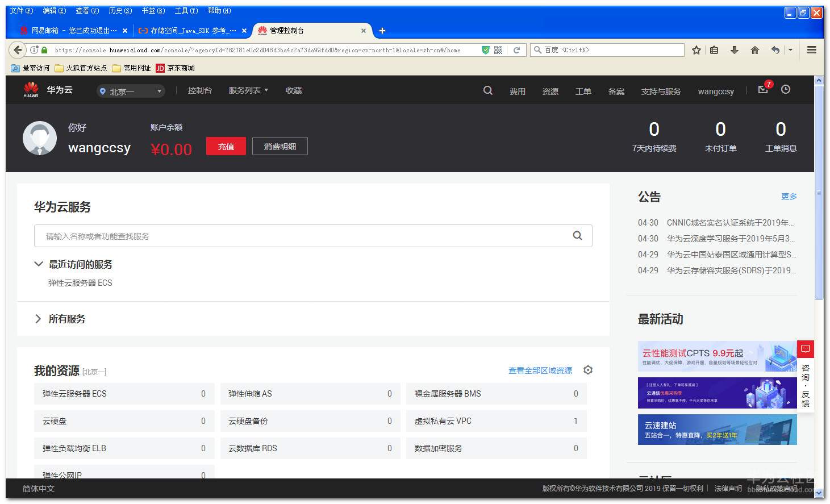Open the 书签 menu
Screen dimensions: 830x504
tap(153, 11)
